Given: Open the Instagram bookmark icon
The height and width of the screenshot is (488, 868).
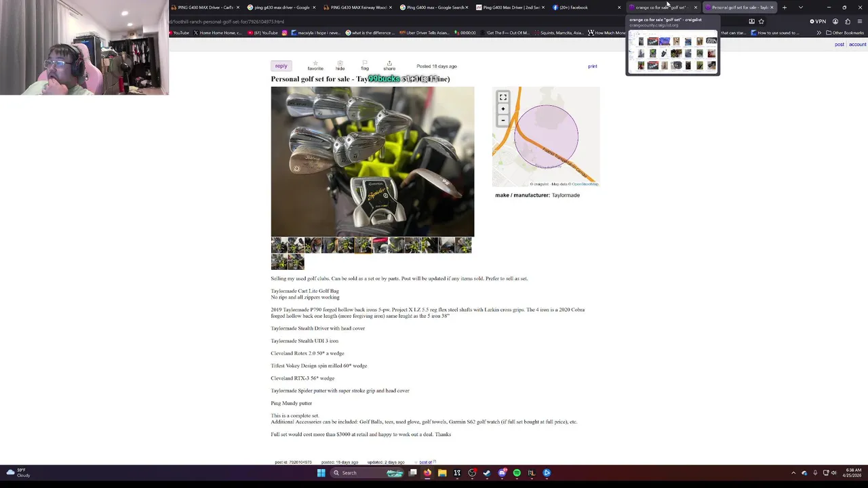Looking at the screenshot, I should tap(285, 33).
